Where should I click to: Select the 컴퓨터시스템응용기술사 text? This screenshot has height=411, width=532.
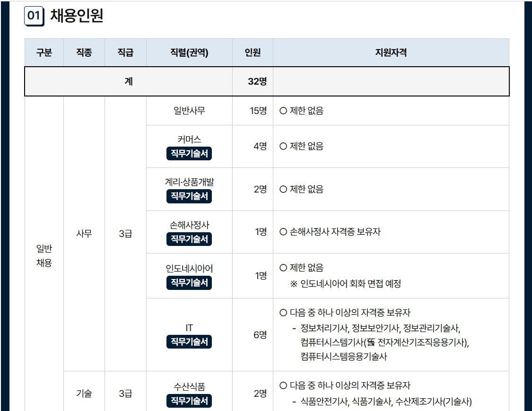coord(344,357)
